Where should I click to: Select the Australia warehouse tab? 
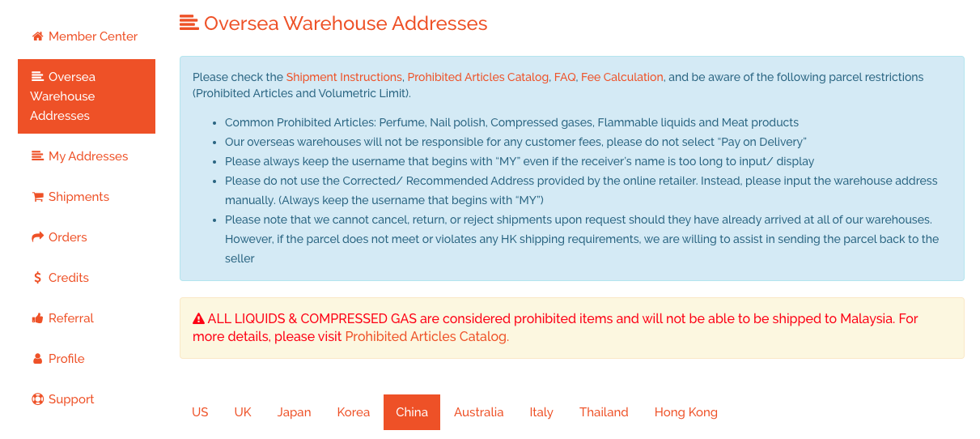[478, 412]
